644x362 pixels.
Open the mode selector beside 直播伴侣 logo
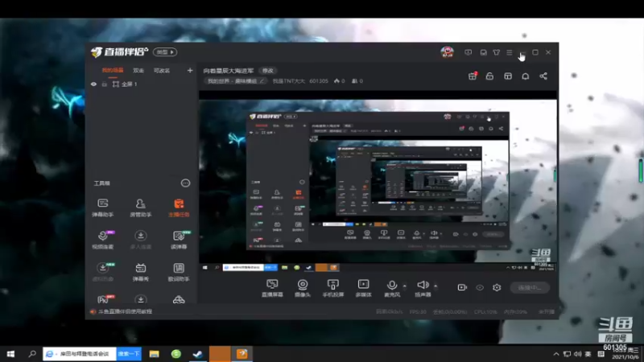coord(165,52)
